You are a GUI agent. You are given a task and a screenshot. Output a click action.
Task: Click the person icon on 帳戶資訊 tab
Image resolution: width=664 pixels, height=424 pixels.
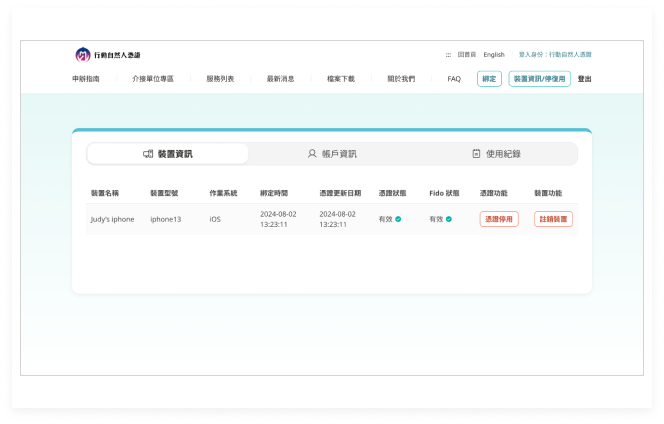312,154
